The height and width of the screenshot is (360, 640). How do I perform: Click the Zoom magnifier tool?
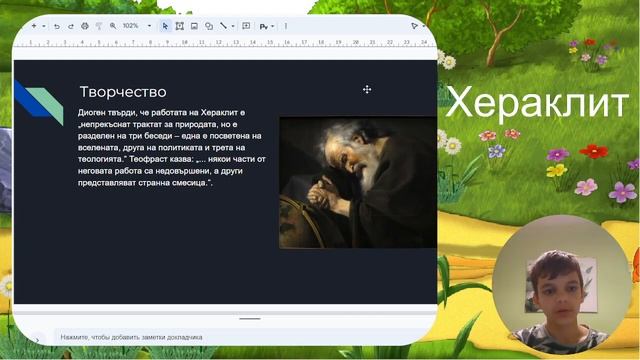pyautogui.click(x=113, y=26)
